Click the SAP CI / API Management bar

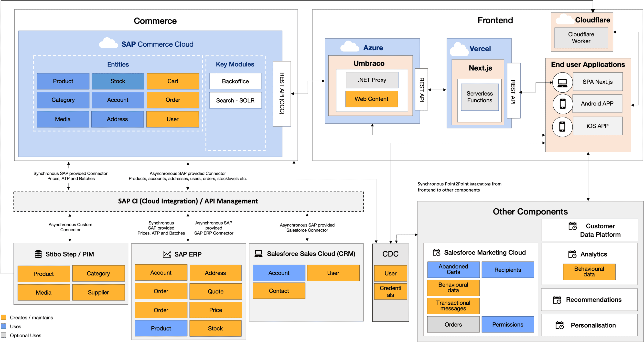pos(188,202)
